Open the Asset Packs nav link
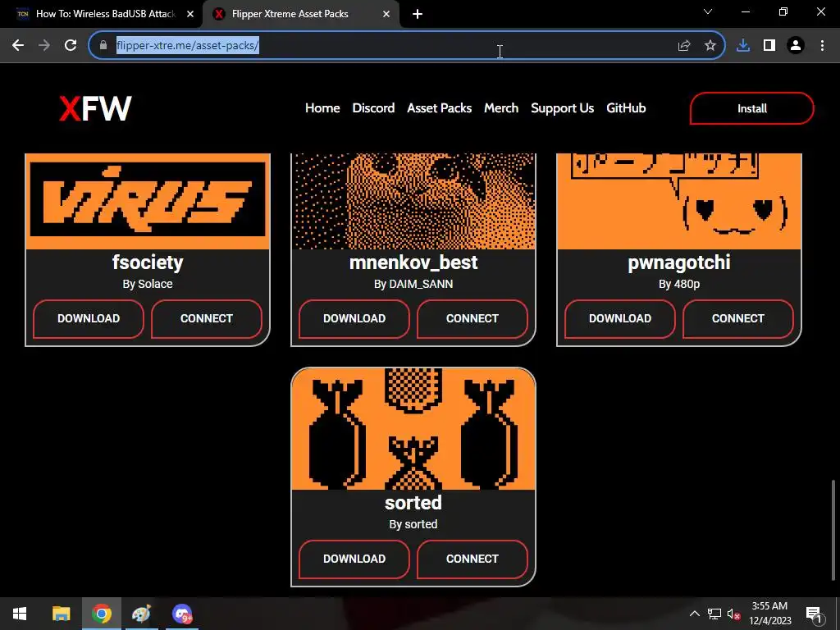Viewport: 840px width, 630px height. 440,108
